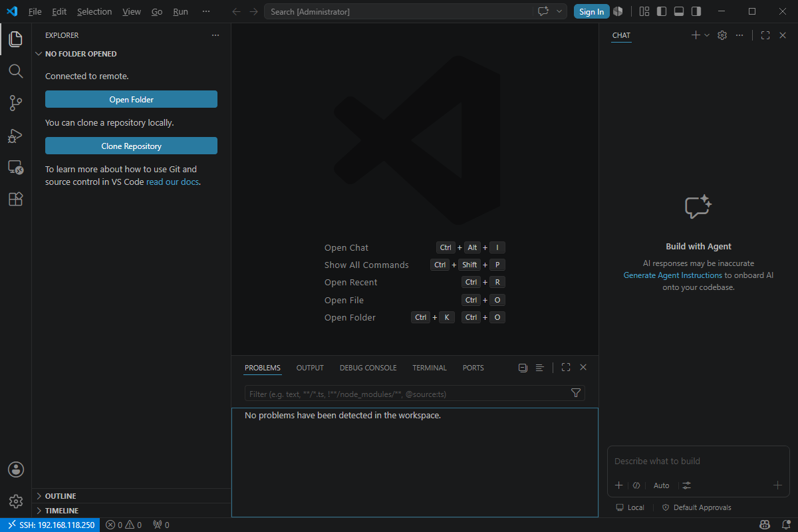Click the view as table icon in Problems

pos(540,368)
